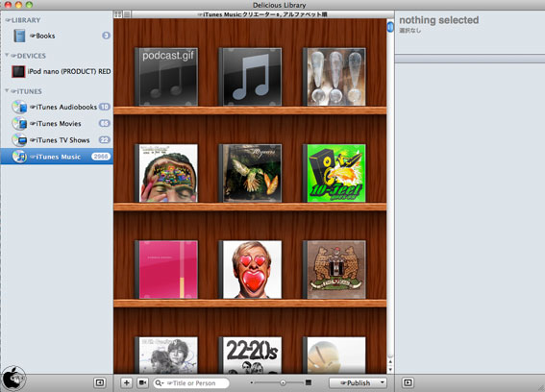Collapse the DEVICES section
545x392 pixels.
click(x=7, y=55)
